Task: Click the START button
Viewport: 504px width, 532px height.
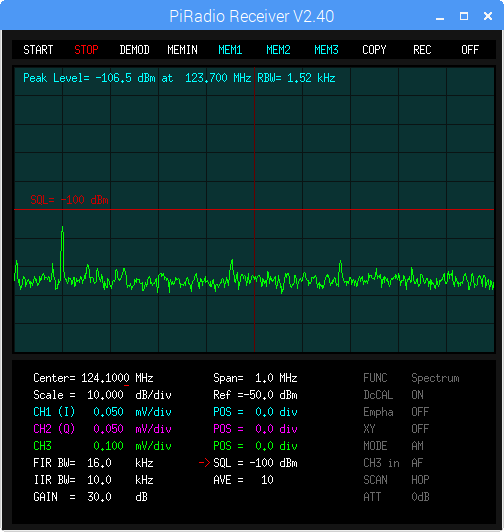Action: [x=38, y=50]
